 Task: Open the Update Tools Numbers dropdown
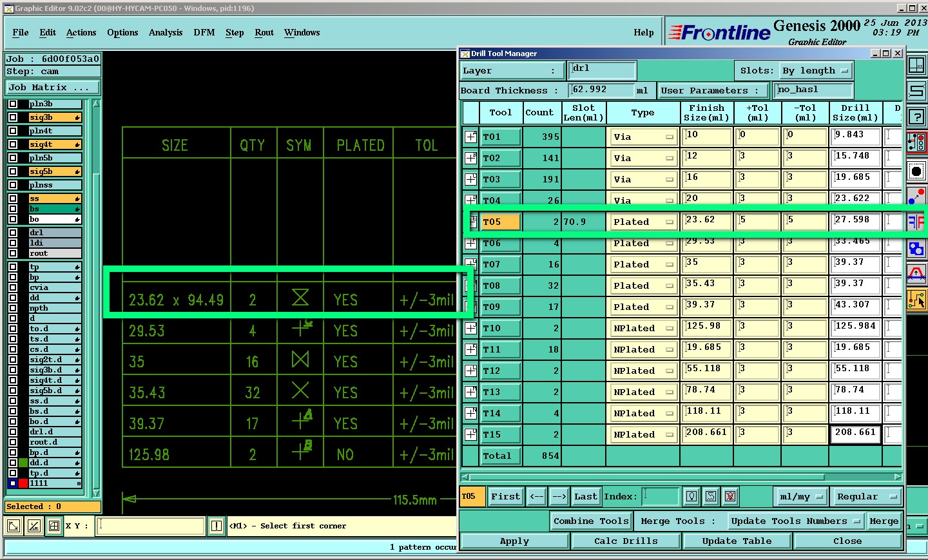point(795,521)
